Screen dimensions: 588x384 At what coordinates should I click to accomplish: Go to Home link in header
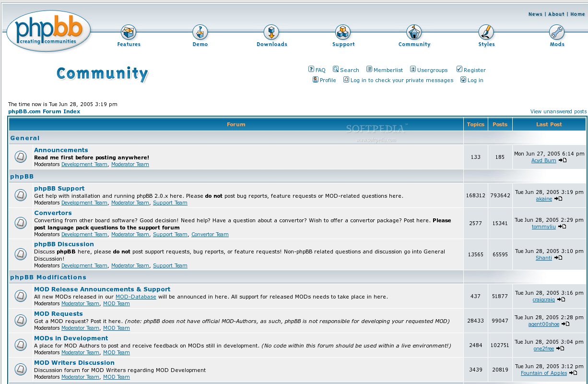pos(577,14)
